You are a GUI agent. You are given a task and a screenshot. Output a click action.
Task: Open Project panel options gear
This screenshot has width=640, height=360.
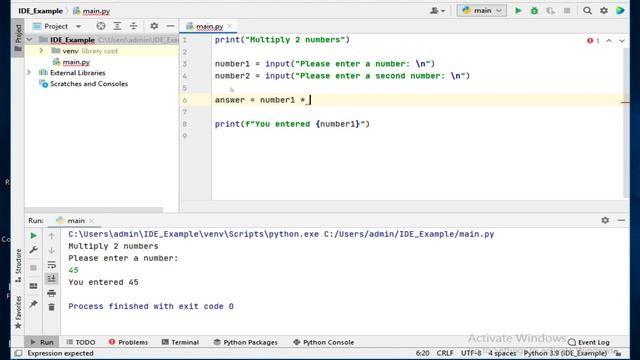click(154, 26)
